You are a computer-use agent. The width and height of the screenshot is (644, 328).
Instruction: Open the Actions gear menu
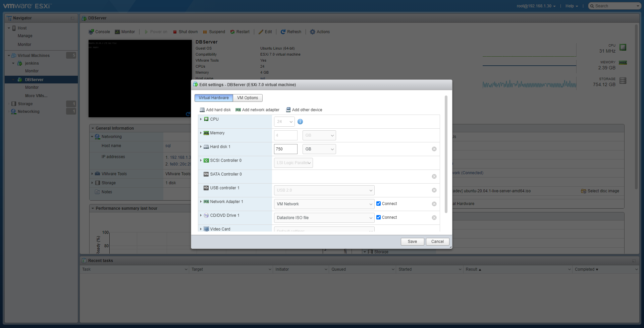313,32
